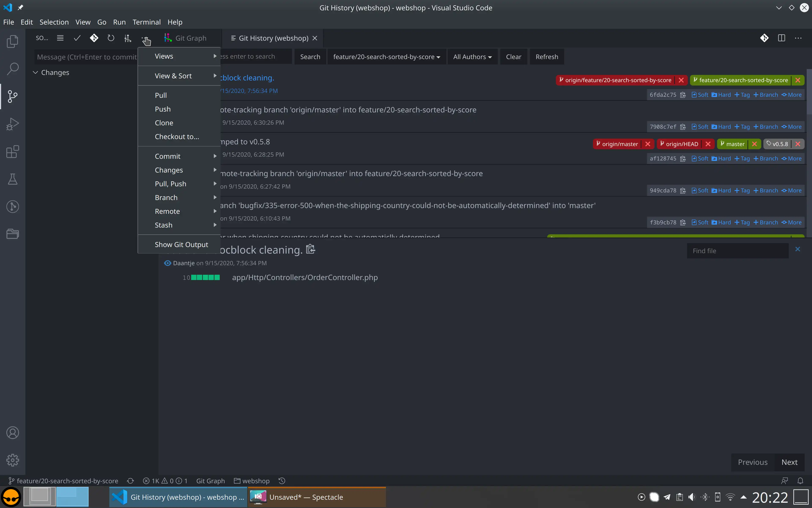Screen dimensions: 812x508
Task: Open the Terminal menu in menu bar
Action: 146,22
